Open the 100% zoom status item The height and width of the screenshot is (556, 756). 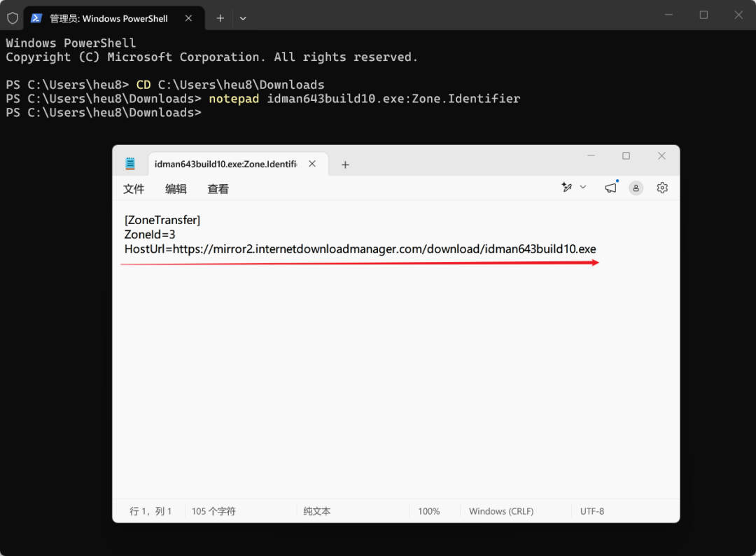pos(428,511)
